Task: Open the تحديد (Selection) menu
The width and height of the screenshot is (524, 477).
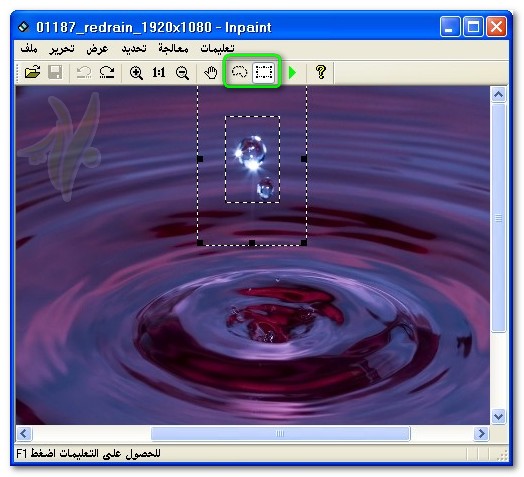Action: (x=134, y=49)
